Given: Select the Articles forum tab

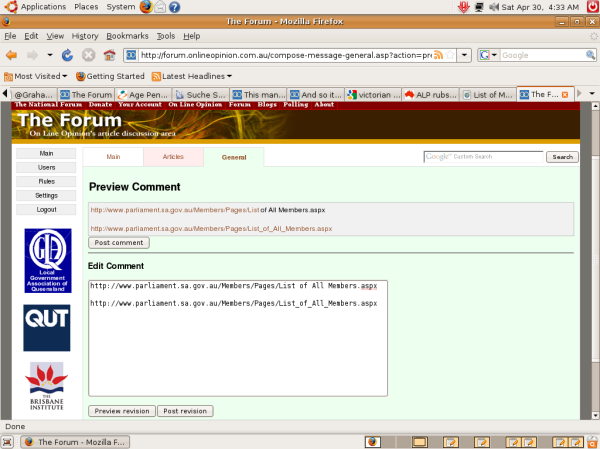Looking at the screenshot, I should click(173, 157).
